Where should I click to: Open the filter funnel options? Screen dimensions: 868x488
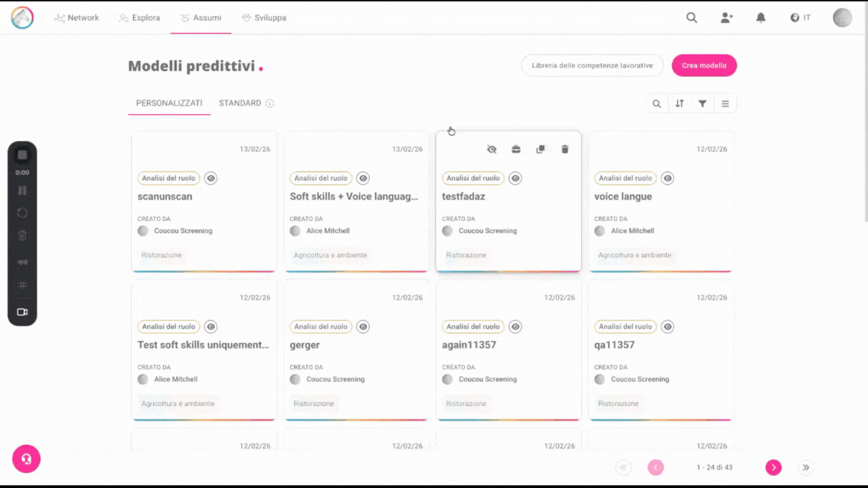pos(703,104)
